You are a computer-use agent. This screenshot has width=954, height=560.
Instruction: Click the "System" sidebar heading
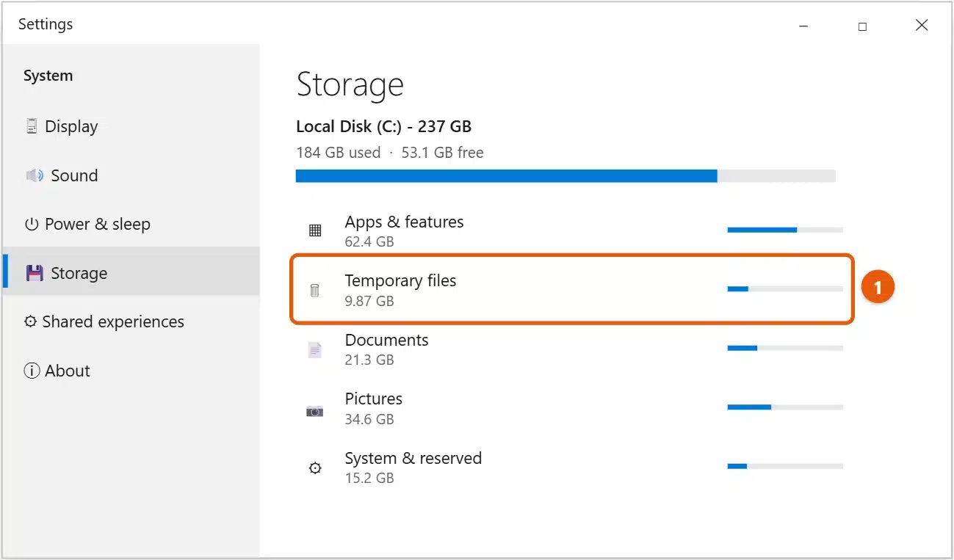point(48,76)
